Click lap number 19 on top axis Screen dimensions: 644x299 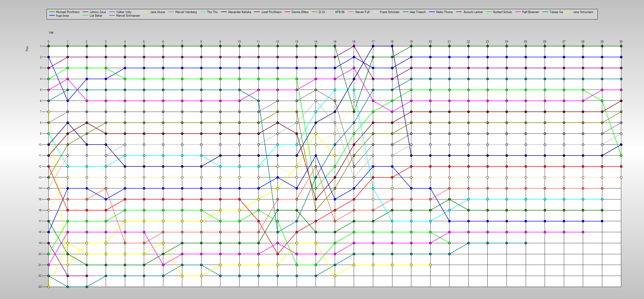point(411,41)
